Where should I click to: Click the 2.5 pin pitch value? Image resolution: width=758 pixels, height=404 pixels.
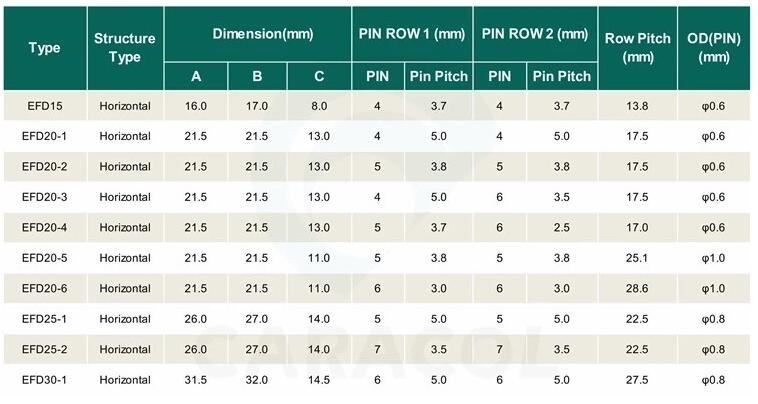[x=561, y=228]
